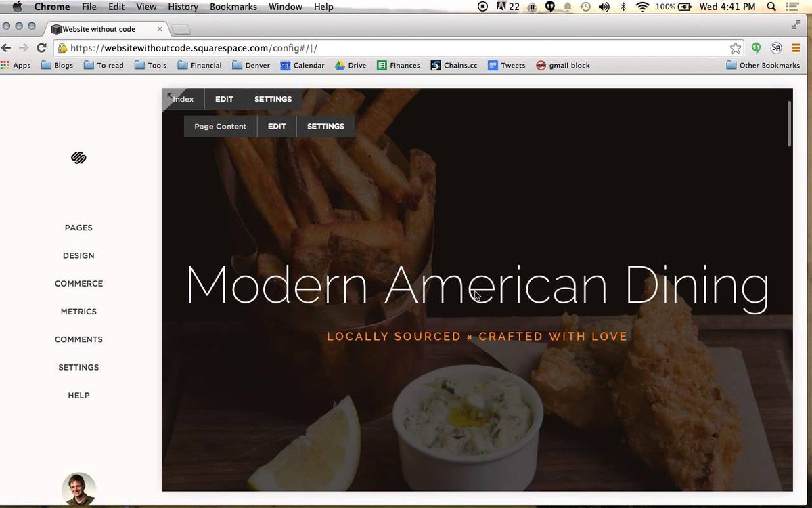Viewport: 812px width, 508px height.
Task: Open the Tweets bookmark
Action: (x=507, y=66)
